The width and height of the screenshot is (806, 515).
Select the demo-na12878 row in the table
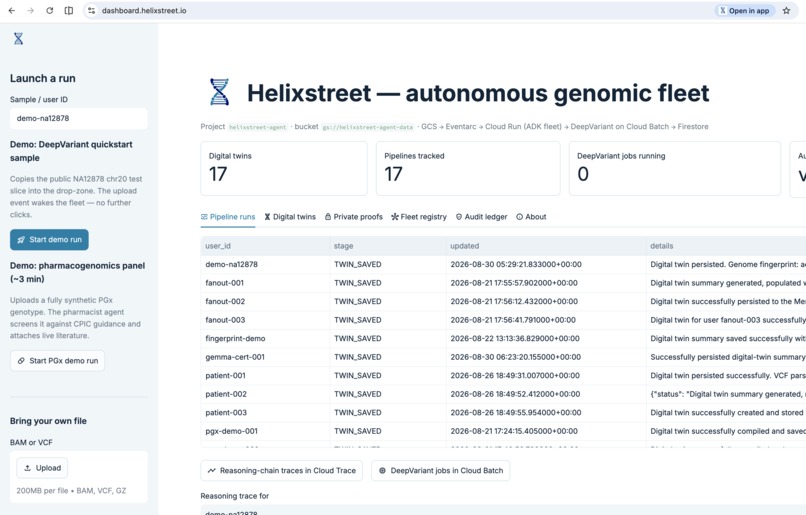tap(503, 264)
